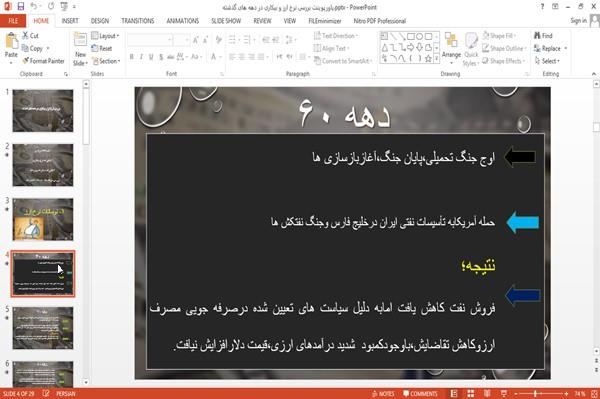Select slide 5 thumbnail

point(43,328)
